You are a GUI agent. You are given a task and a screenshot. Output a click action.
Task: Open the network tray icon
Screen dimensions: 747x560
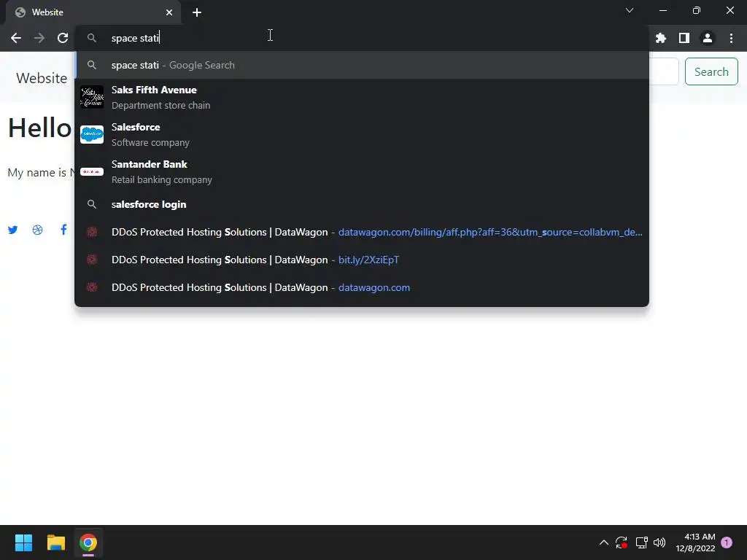click(x=641, y=542)
